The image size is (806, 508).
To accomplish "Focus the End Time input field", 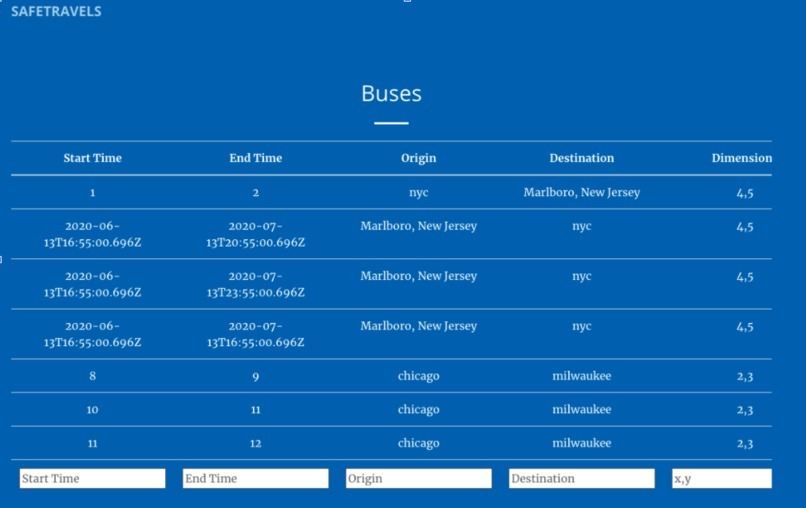I will click(255, 478).
